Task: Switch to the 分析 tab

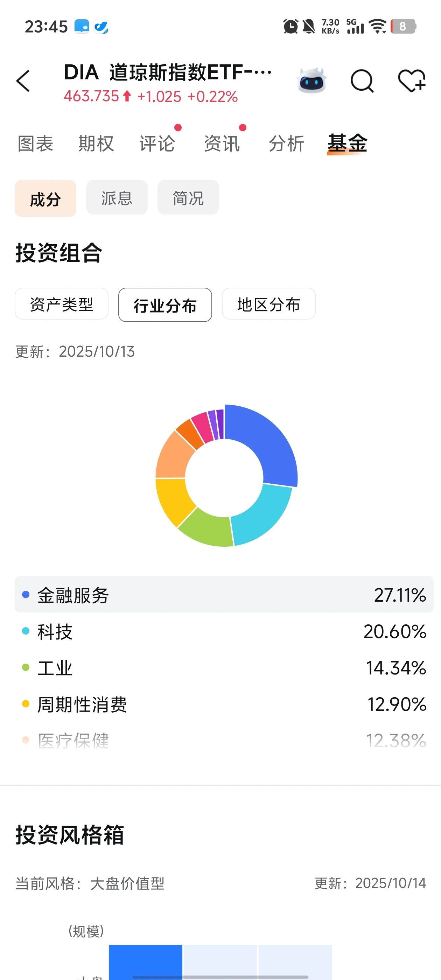Action: tap(286, 144)
